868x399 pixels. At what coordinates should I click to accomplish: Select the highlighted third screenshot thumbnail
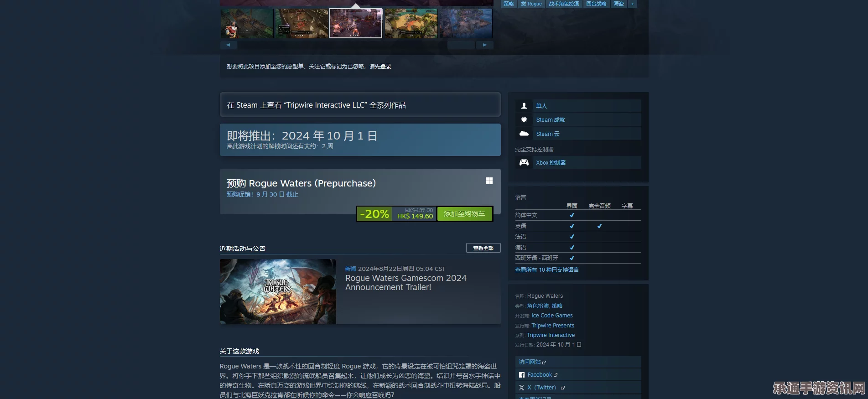356,23
